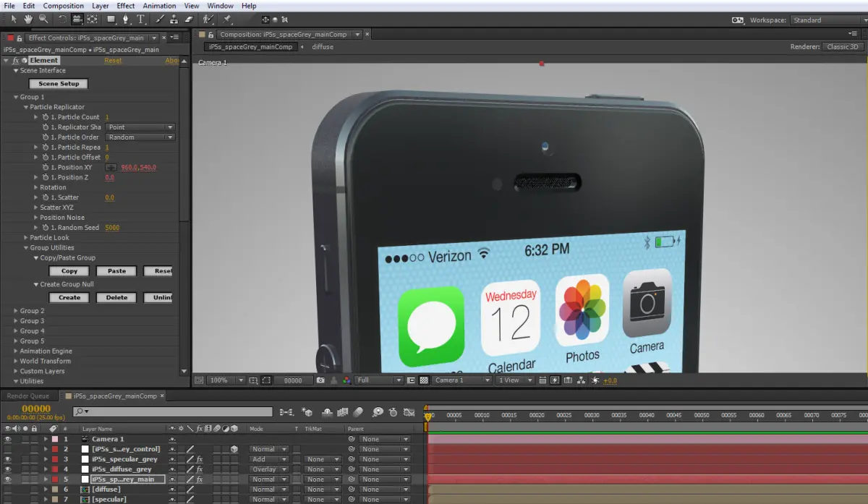Select the Pan Behind anchor point tool

click(x=92, y=20)
